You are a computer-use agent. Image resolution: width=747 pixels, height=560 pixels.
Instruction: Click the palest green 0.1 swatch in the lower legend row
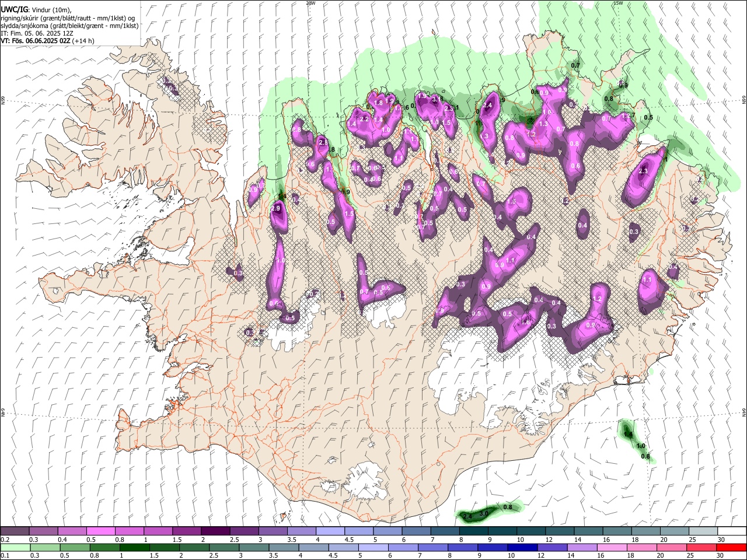15,547
